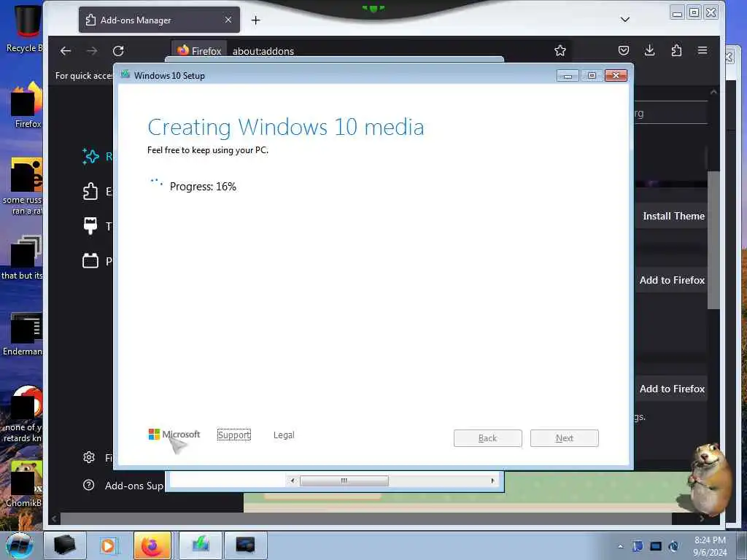Switch to Firefox from the taskbar

[152, 545]
